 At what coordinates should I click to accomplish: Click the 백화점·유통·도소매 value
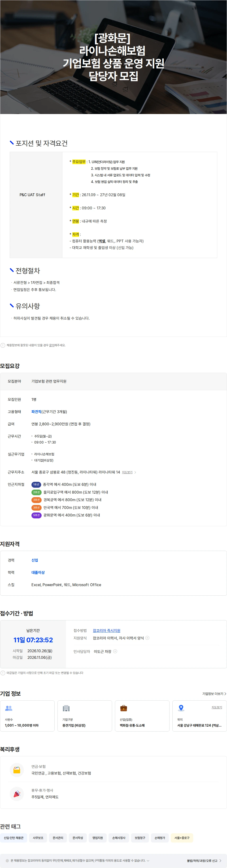coord(132,725)
